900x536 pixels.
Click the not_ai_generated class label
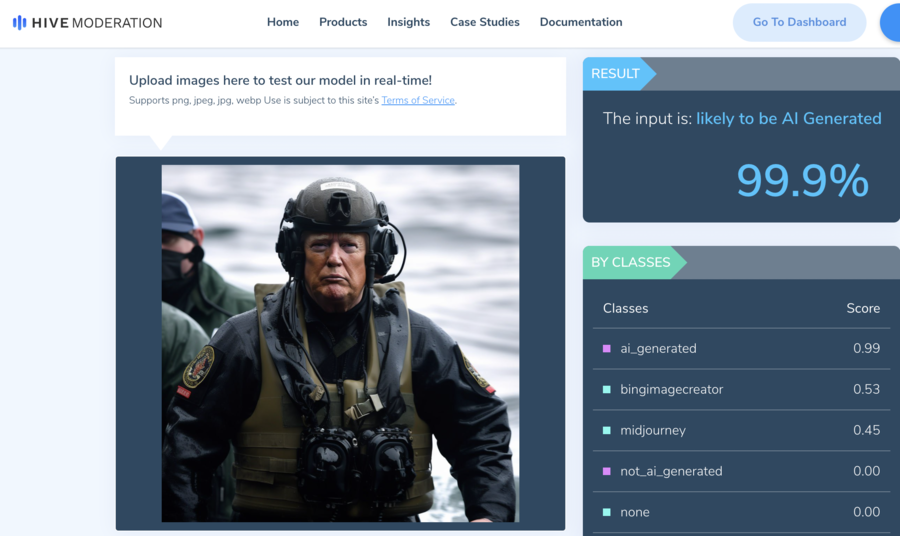(x=672, y=471)
